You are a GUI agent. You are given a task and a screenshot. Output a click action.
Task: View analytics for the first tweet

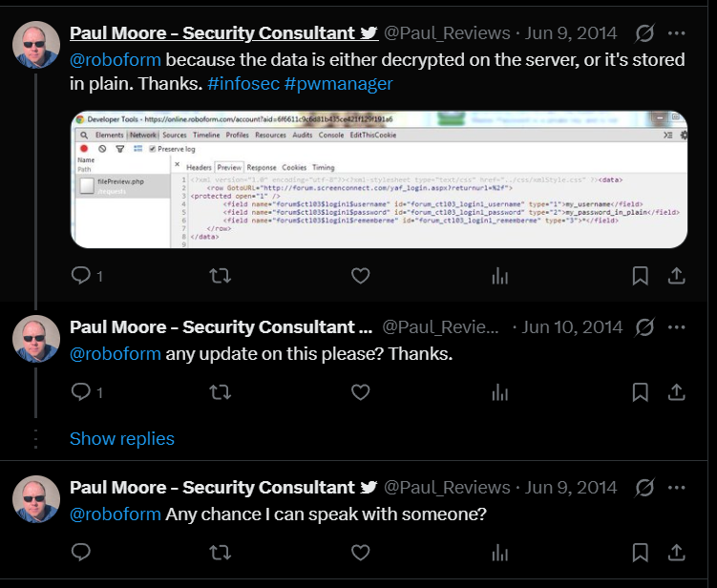499,276
